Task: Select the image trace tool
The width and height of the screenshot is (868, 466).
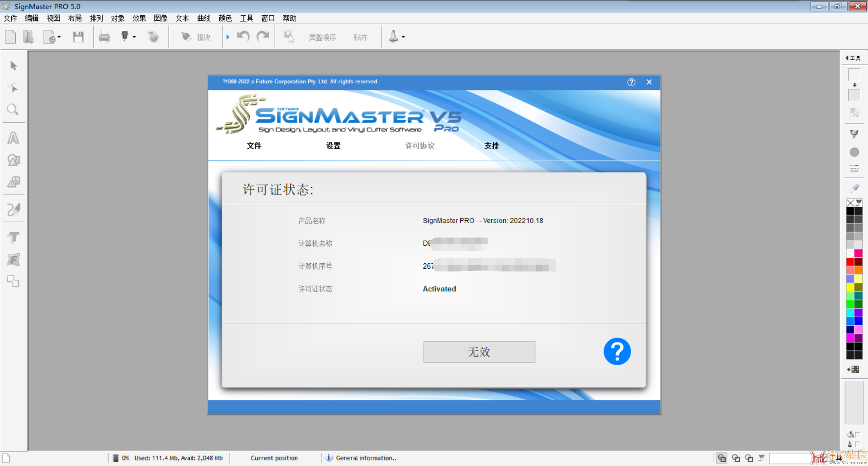Action: [x=14, y=259]
